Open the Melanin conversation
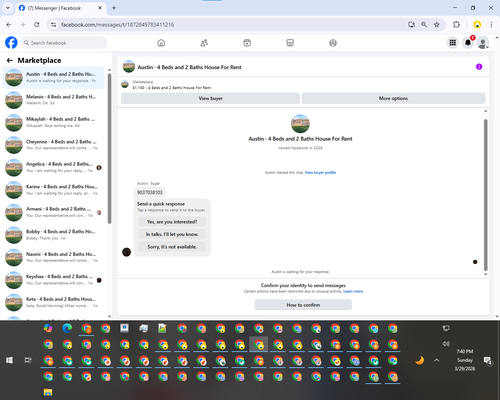This screenshot has width=500, height=400. [53, 100]
